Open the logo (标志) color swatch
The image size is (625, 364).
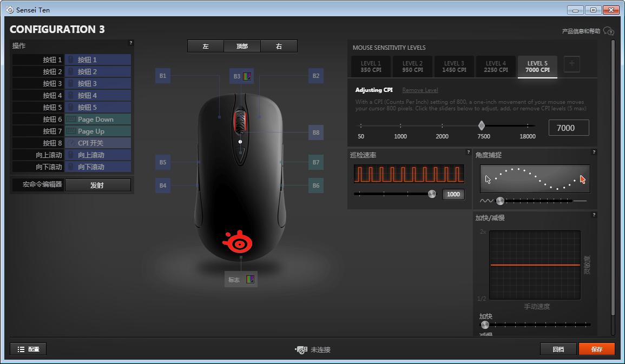pyautogui.click(x=250, y=280)
